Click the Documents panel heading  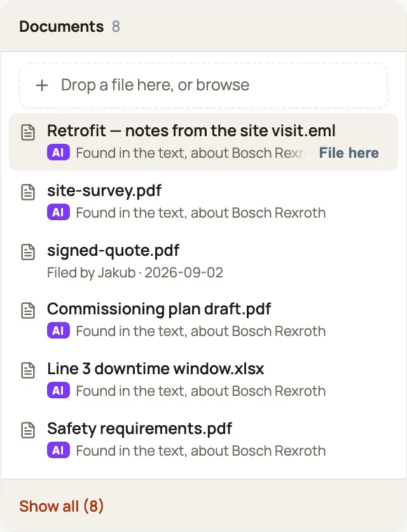[62, 27]
